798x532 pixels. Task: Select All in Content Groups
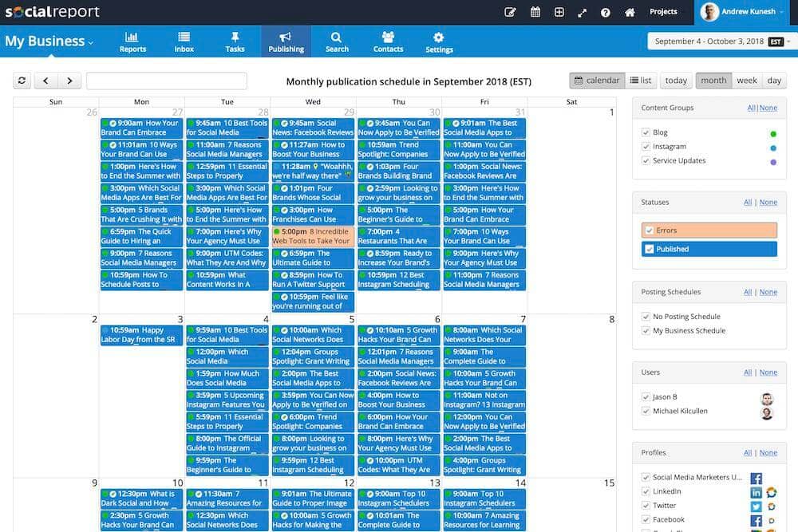point(751,108)
